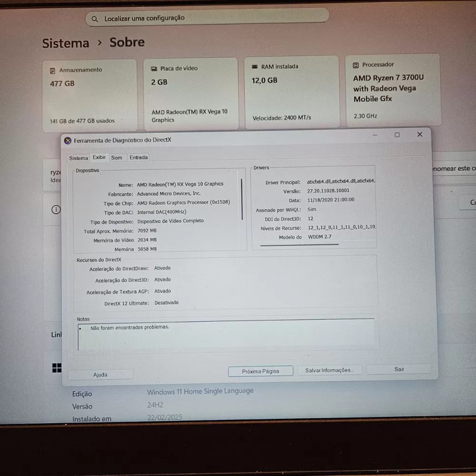
Task: Click 'Ativado' next to Aceleração de Textura AGP
Action: [x=162, y=291]
